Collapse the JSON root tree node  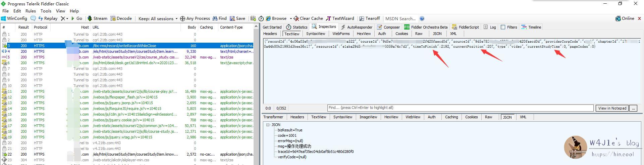point(268,125)
